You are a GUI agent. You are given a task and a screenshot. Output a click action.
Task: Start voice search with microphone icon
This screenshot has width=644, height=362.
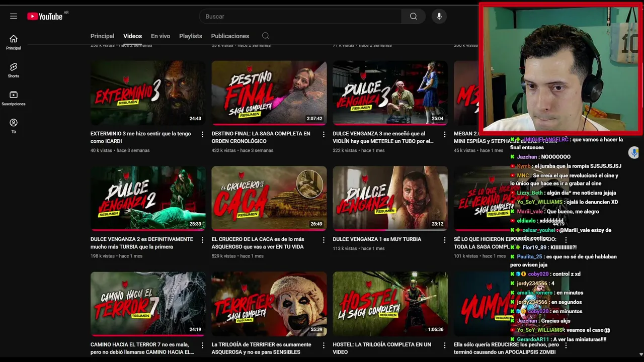tap(439, 16)
